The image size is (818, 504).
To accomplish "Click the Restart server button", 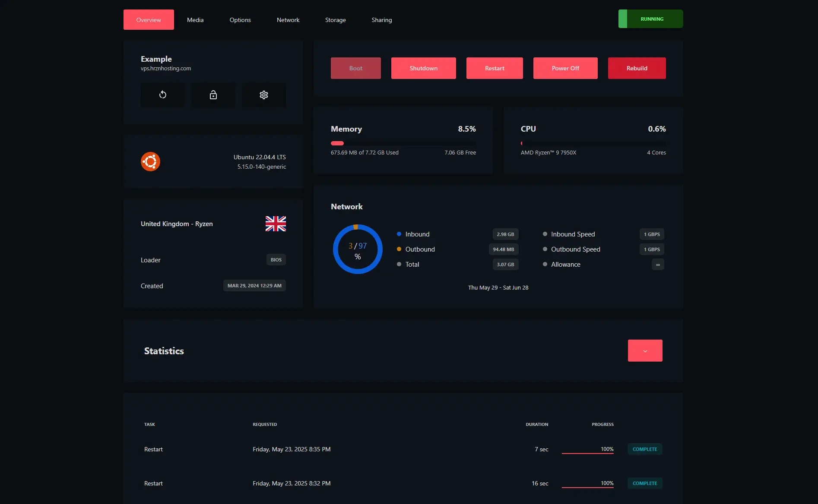I will [495, 68].
